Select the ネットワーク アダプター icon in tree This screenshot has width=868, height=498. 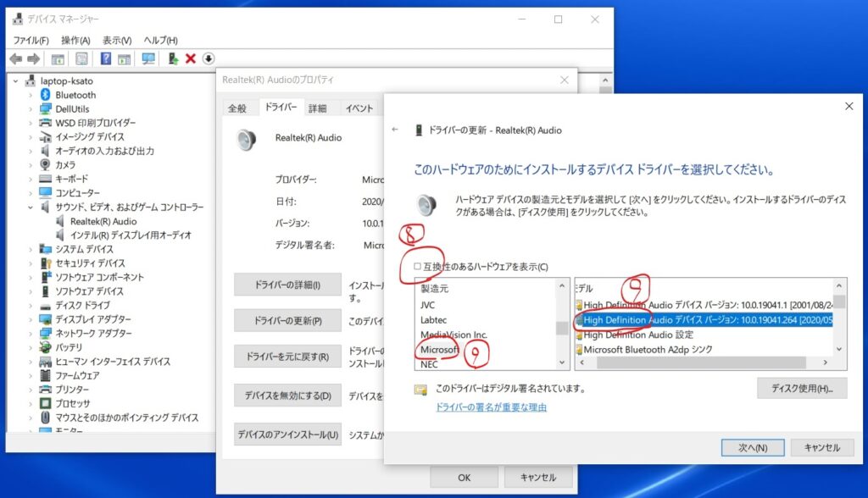tap(46, 333)
